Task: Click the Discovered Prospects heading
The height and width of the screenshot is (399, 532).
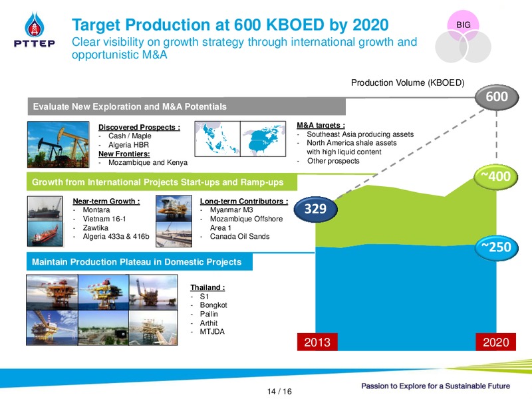Action: tap(139, 127)
